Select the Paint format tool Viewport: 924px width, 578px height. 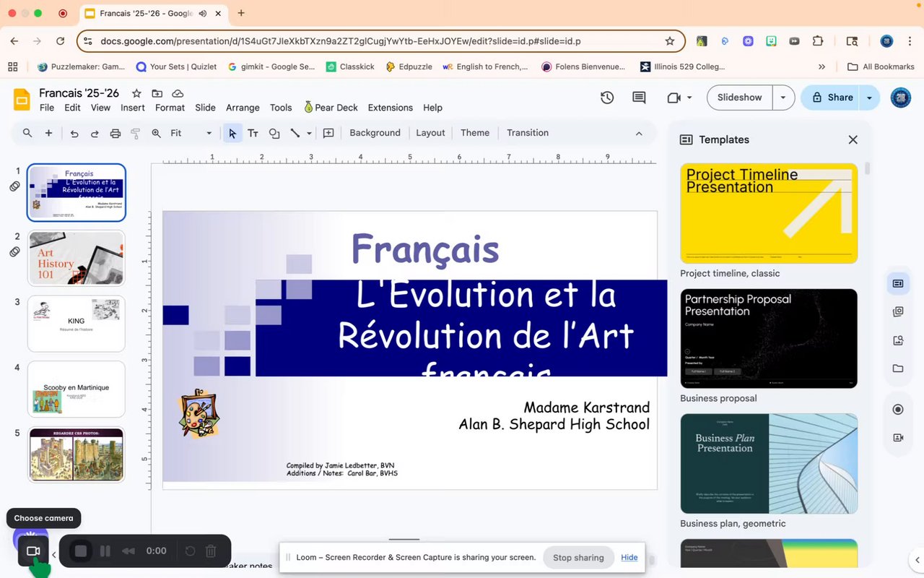(x=135, y=133)
